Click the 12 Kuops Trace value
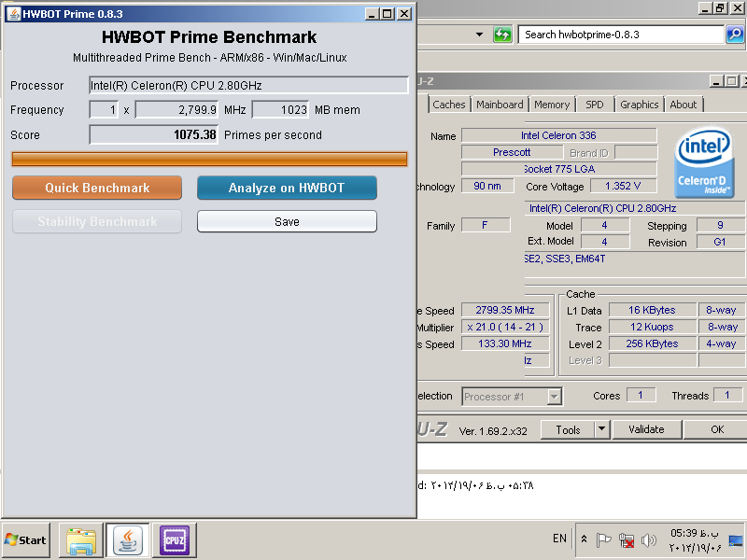 click(652, 328)
